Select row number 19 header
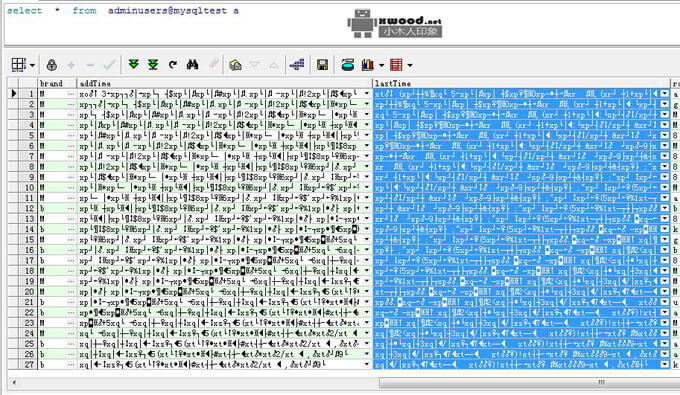 pos(28,281)
